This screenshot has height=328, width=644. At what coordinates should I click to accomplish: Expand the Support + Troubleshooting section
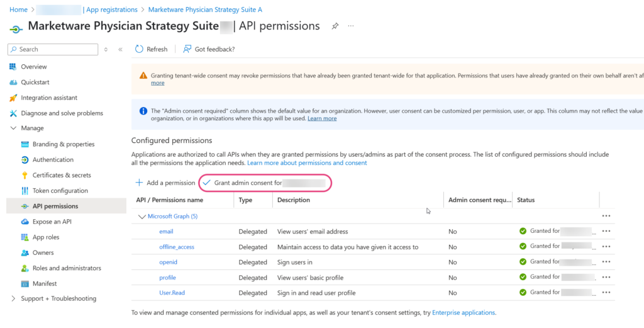tap(14, 298)
